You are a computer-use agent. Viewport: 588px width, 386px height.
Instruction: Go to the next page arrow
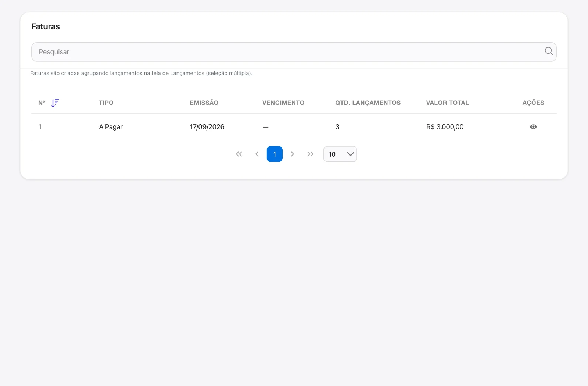click(293, 154)
